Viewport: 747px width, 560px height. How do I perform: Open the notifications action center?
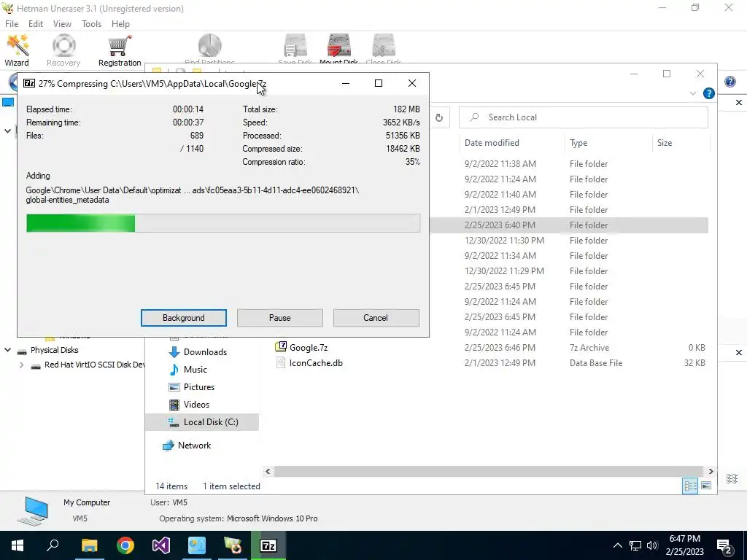pyautogui.click(x=725, y=545)
